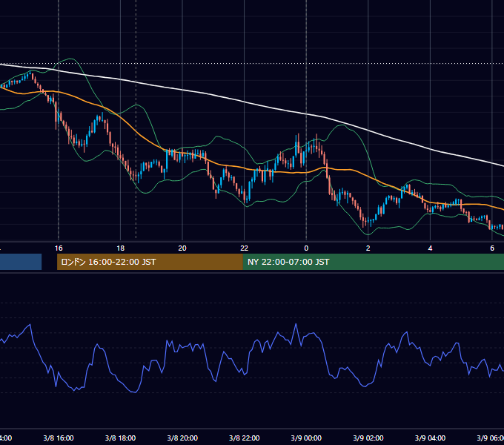Click the "3/8 16:00" date label
Viewport: 504px width, 445px height.
coord(59,438)
